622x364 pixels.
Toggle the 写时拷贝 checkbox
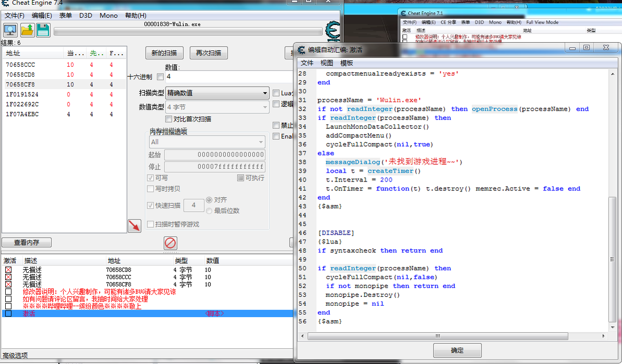150,189
